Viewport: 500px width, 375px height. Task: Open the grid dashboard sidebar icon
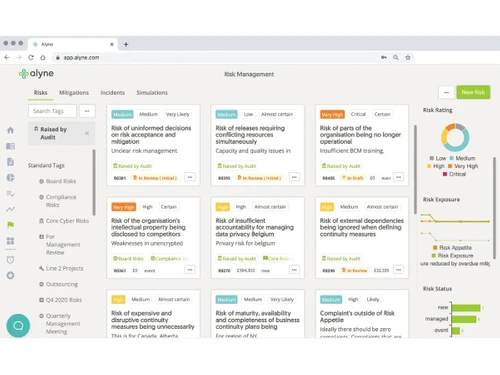[x=10, y=241]
